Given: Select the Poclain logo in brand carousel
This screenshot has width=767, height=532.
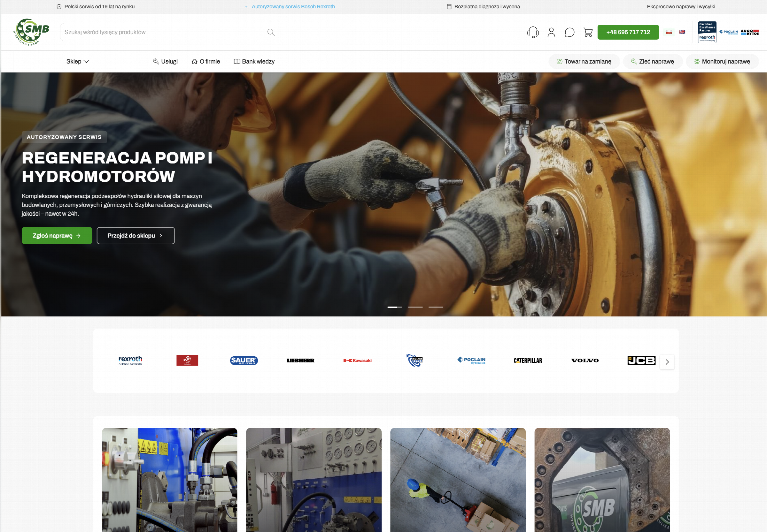Looking at the screenshot, I should (x=471, y=360).
